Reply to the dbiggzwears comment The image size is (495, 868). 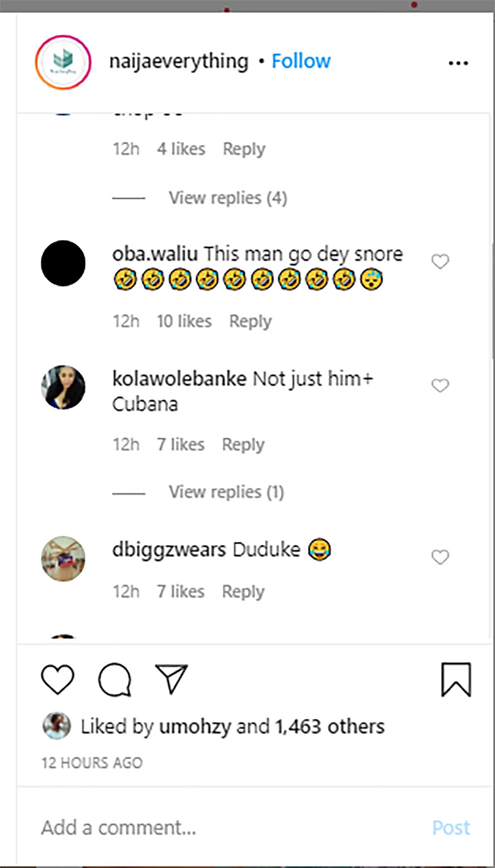243,592
